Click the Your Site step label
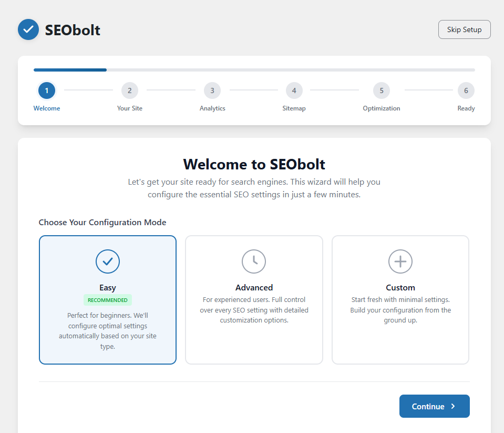This screenshot has height=433, width=504. (129, 108)
